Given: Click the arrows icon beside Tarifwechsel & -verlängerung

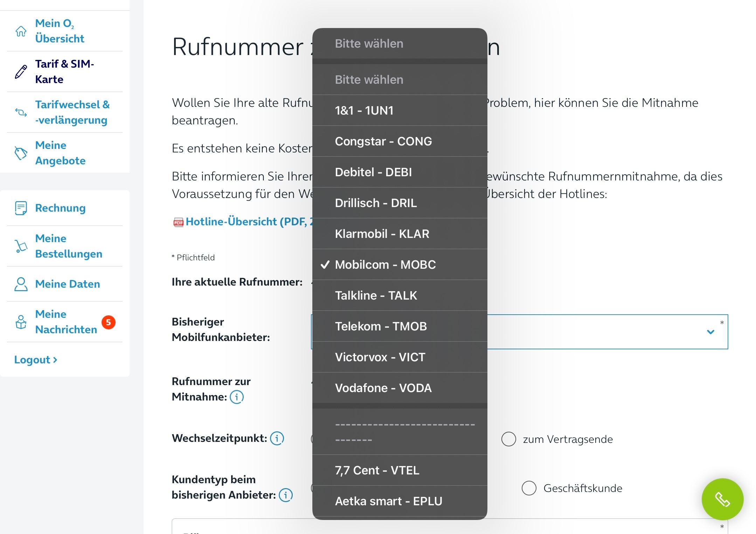Looking at the screenshot, I should (21, 112).
